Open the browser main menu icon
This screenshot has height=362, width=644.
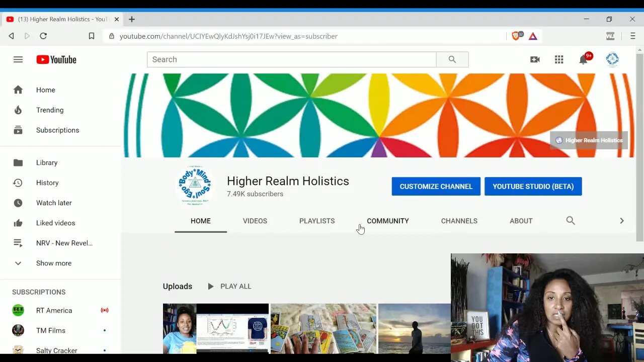click(633, 36)
